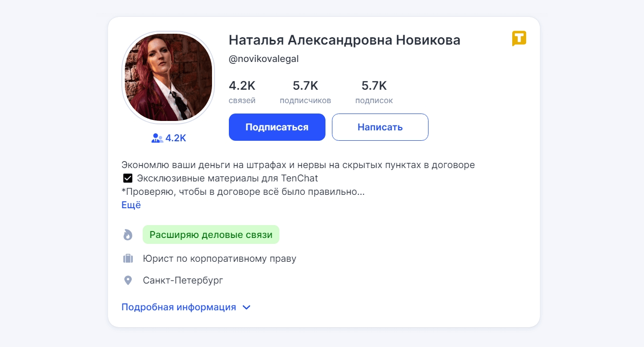Click the flame status icon
The height and width of the screenshot is (347, 644).
(x=128, y=234)
